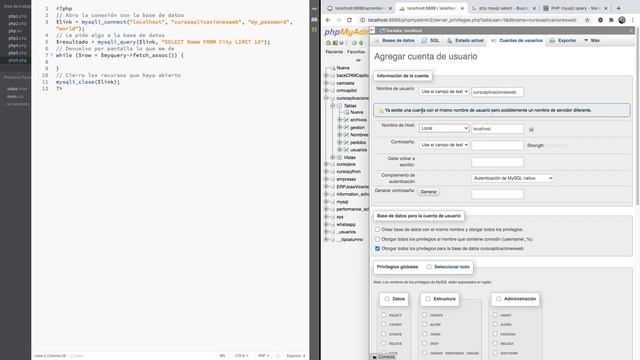640x360 pixels.
Task: Click the phpMyAdmin logo
Action: pos(346,32)
